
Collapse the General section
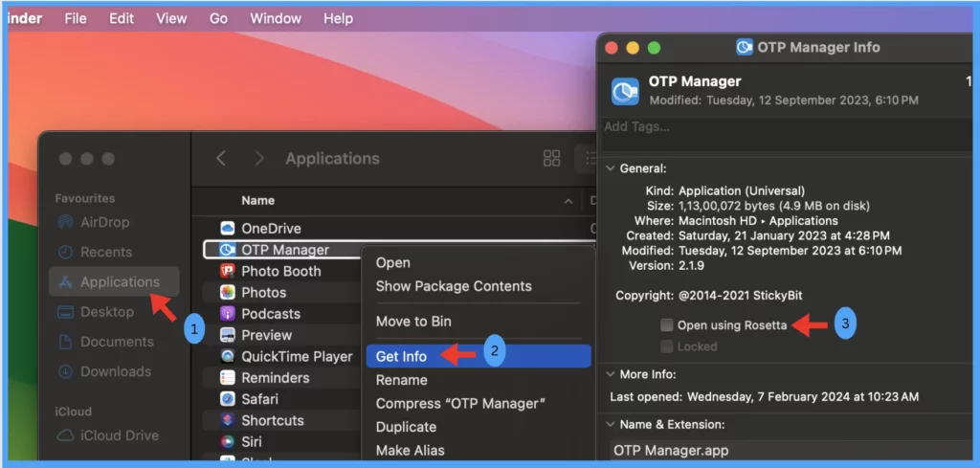click(610, 168)
